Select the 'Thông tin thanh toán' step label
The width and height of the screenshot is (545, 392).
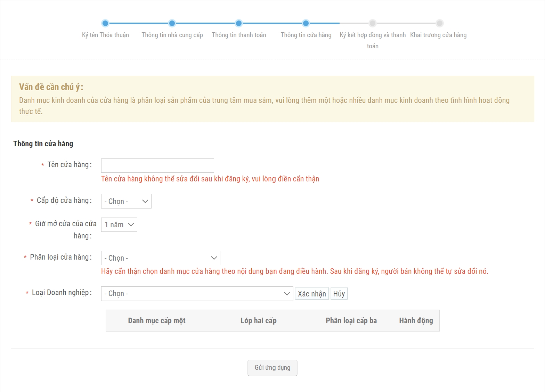(239, 35)
